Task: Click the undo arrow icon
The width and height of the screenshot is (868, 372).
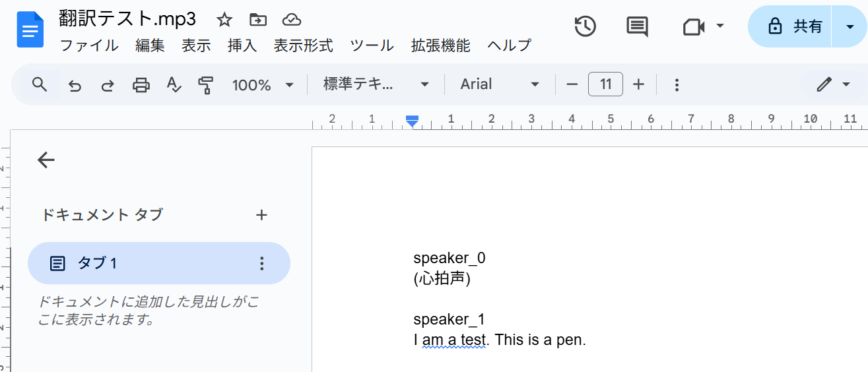Action: (75, 85)
